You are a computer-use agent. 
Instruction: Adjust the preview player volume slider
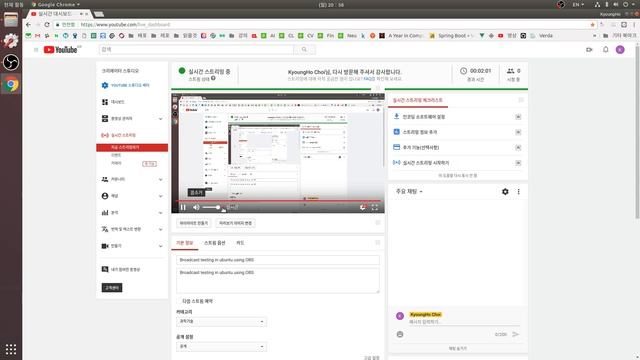[x=211, y=207]
